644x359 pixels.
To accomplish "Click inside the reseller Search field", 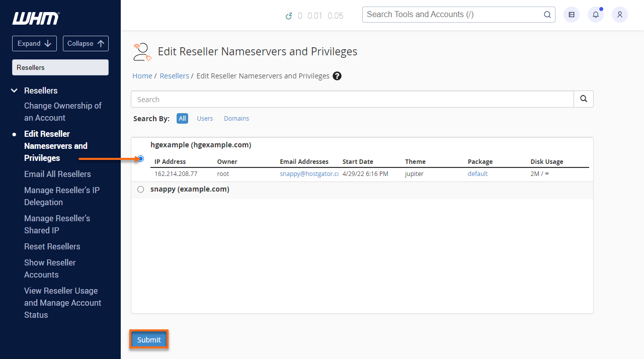I will 302,99.
